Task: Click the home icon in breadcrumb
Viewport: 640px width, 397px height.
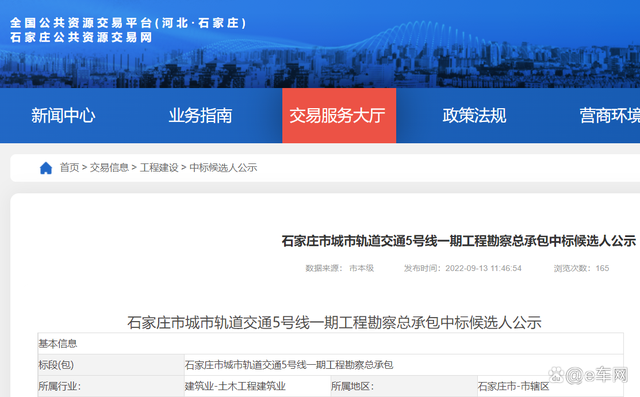Action: [x=46, y=168]
